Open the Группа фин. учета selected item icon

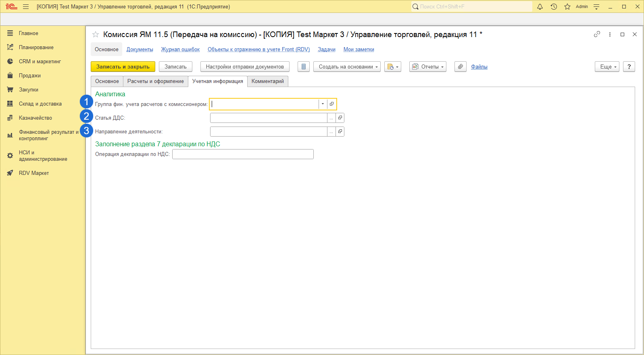click(x=331, y=104)
